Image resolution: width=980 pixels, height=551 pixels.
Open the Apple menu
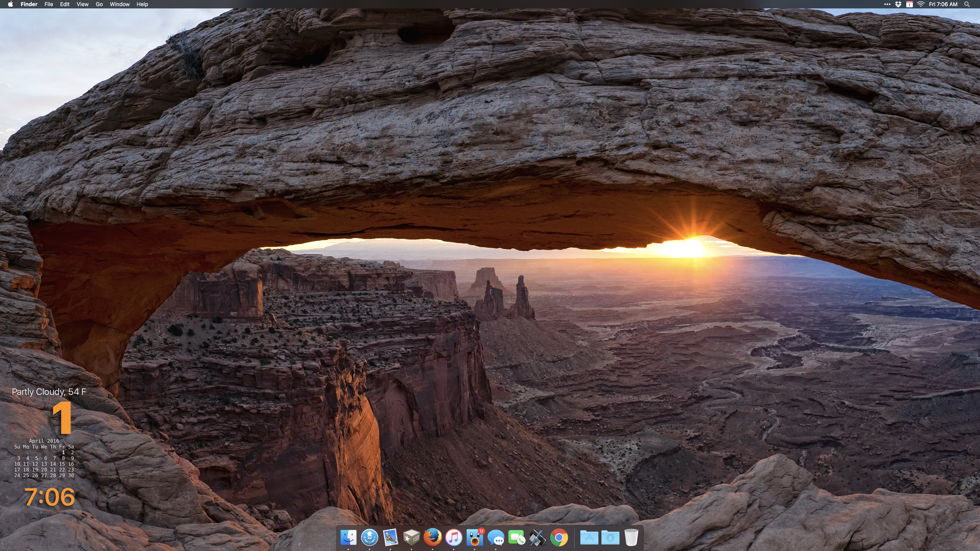[x=10, y=4]
